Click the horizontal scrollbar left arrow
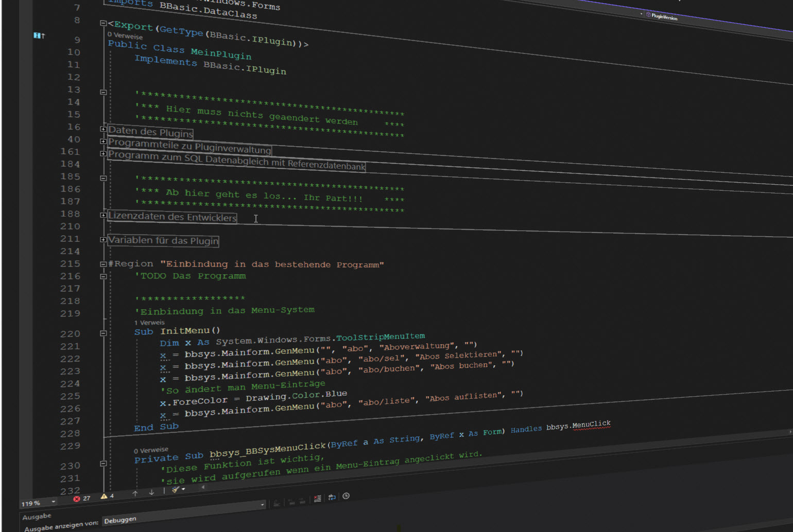 coord(203,487)
